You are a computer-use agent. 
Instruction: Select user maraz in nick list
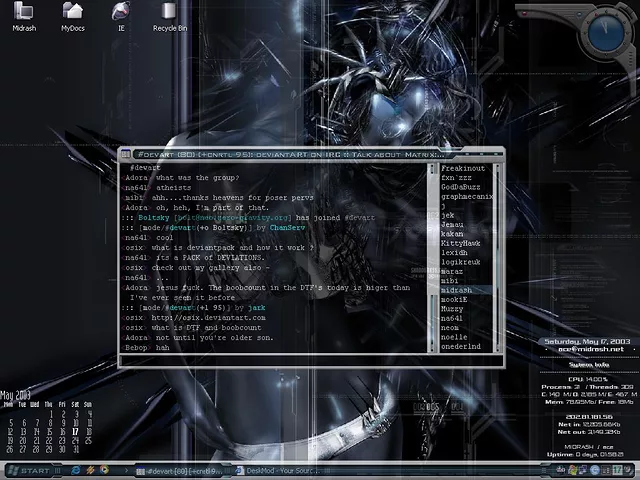452,271
